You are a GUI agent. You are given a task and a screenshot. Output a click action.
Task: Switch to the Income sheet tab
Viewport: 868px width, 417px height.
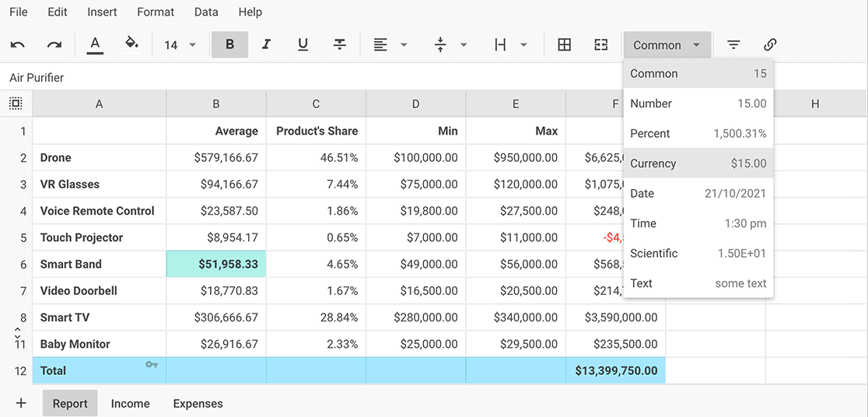(x=130, y=403)
